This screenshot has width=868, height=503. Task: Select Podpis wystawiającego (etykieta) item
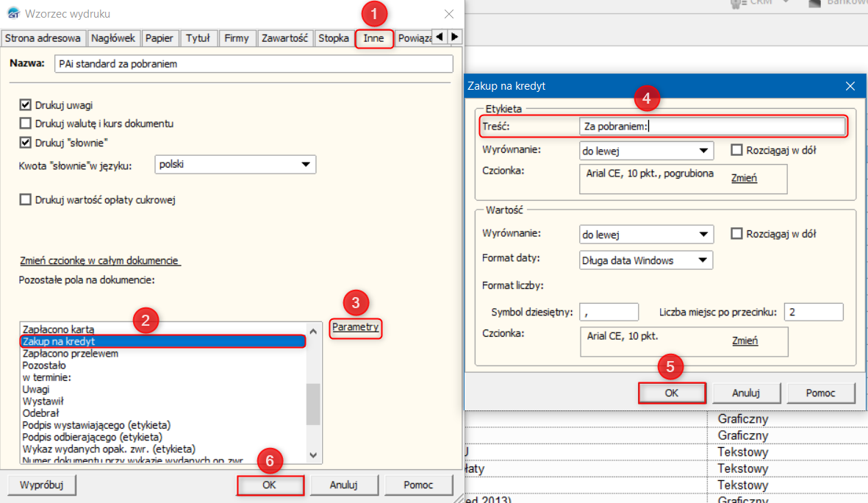(x=163, y=426)
